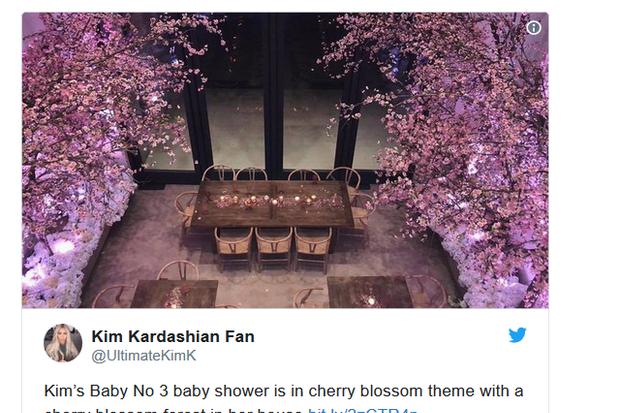Click the lower-right small table in the photo

[370, 292]
